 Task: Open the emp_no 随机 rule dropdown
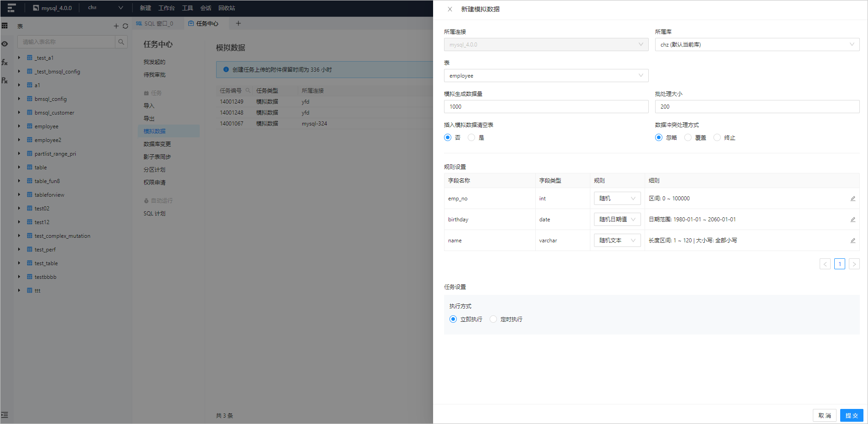coord(617,199)
